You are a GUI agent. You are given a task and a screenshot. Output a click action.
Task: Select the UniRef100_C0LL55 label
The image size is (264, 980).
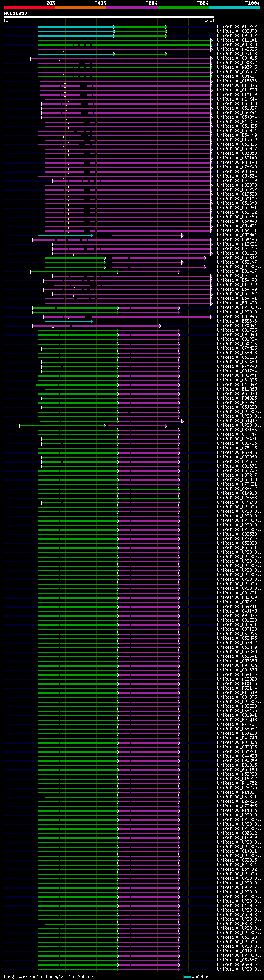(237, 276)
